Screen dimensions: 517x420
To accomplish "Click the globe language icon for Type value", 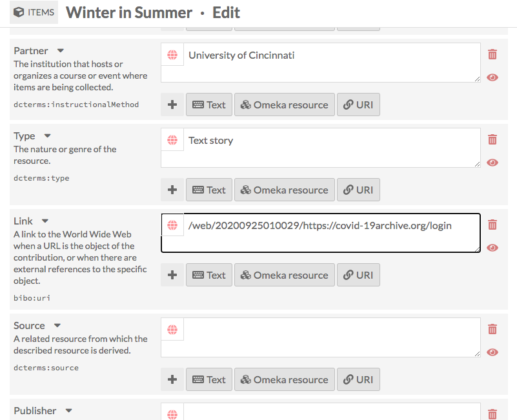I will click(172, 141).
